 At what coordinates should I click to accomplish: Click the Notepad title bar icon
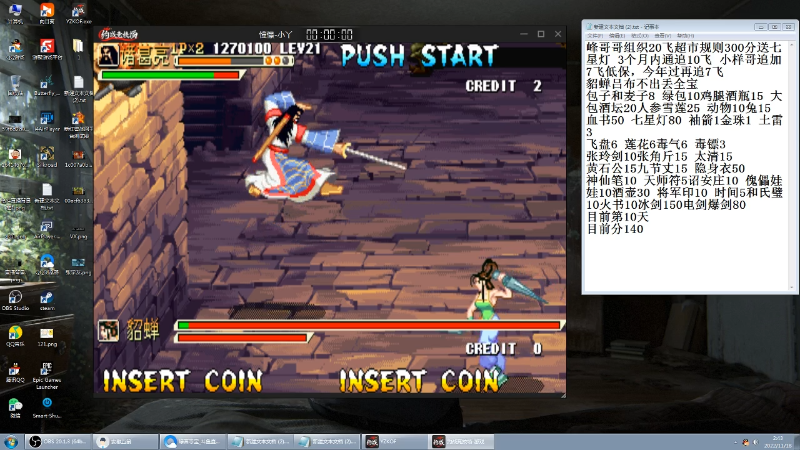[x=589, y=27]
